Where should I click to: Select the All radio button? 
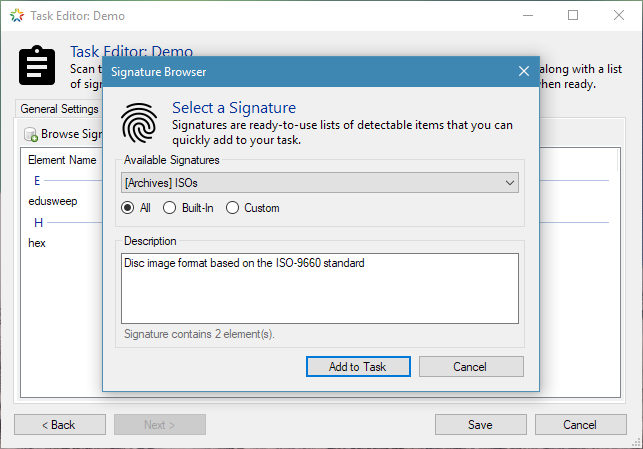point(128,208)
